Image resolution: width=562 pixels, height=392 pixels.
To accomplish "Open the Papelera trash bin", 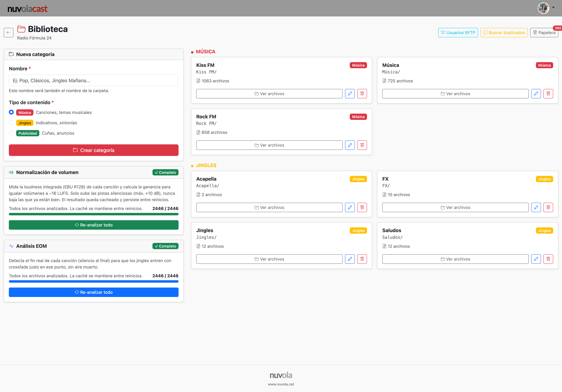I will pos(544,33).
